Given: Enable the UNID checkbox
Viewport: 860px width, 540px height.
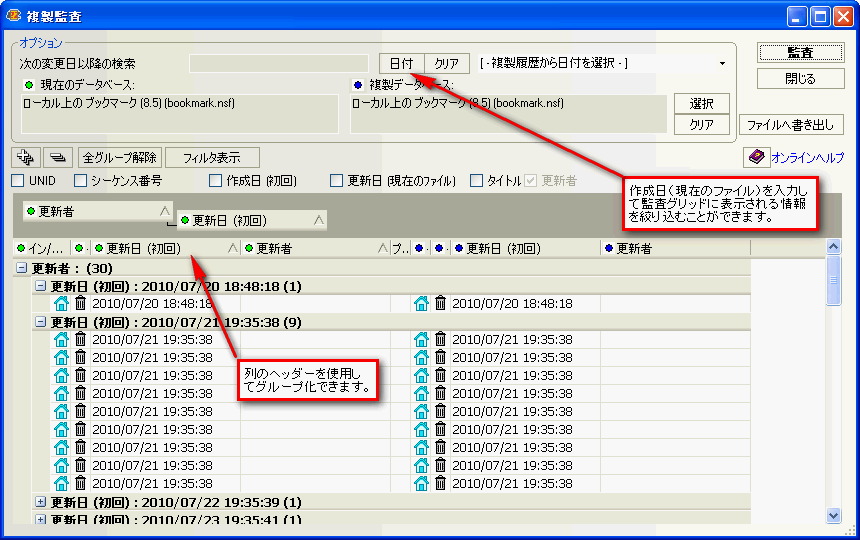Looking at the screenshot, I should [x=18, y=181].
